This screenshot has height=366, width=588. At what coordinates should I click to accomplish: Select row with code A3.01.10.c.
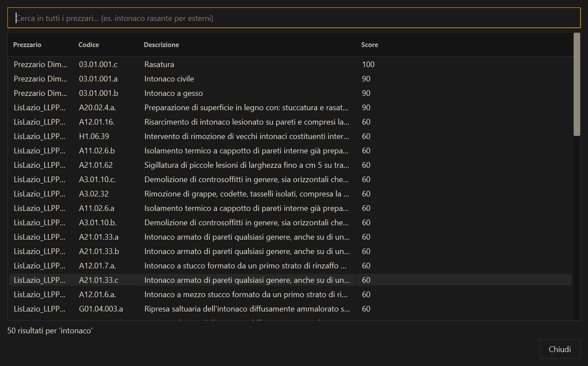[291, 180]
